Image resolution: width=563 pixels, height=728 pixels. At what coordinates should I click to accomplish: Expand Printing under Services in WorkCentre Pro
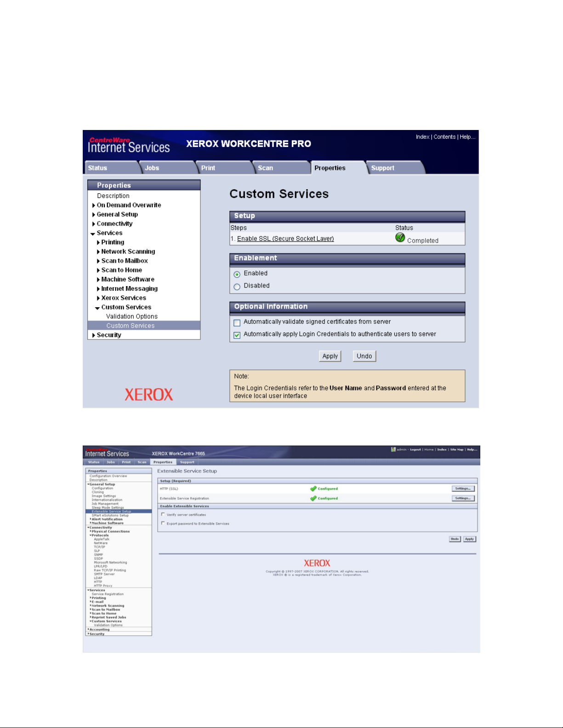click(x=98, y=243)
